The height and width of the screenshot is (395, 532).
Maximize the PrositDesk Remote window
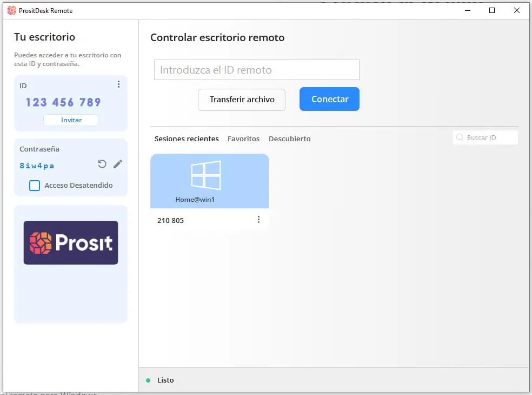point(492,10)
